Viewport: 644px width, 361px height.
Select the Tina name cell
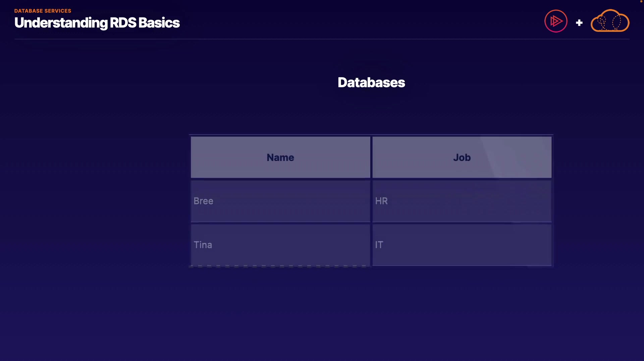[x=280, y=245]
